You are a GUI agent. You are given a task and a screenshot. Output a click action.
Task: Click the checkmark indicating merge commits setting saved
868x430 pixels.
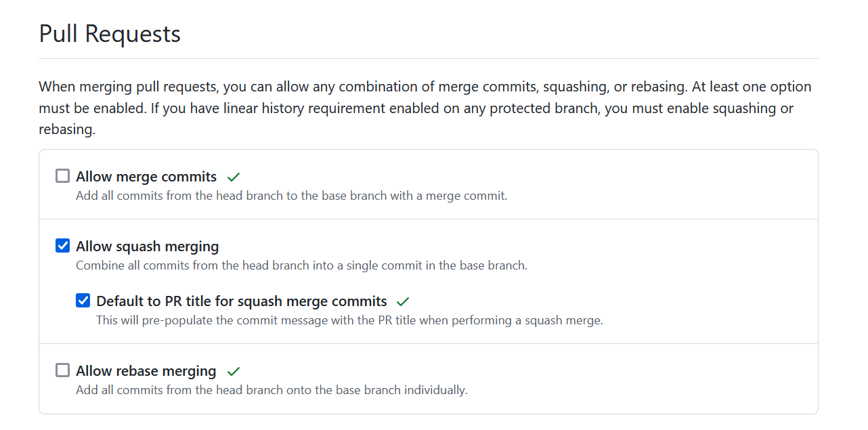233,176
